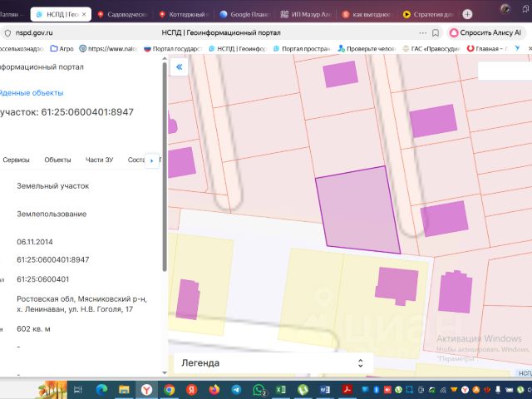This screenshot has width=532, height=399.
Task: Switch to the 'как выгоднее' browser tab
Action: click(x=367, y=14)
